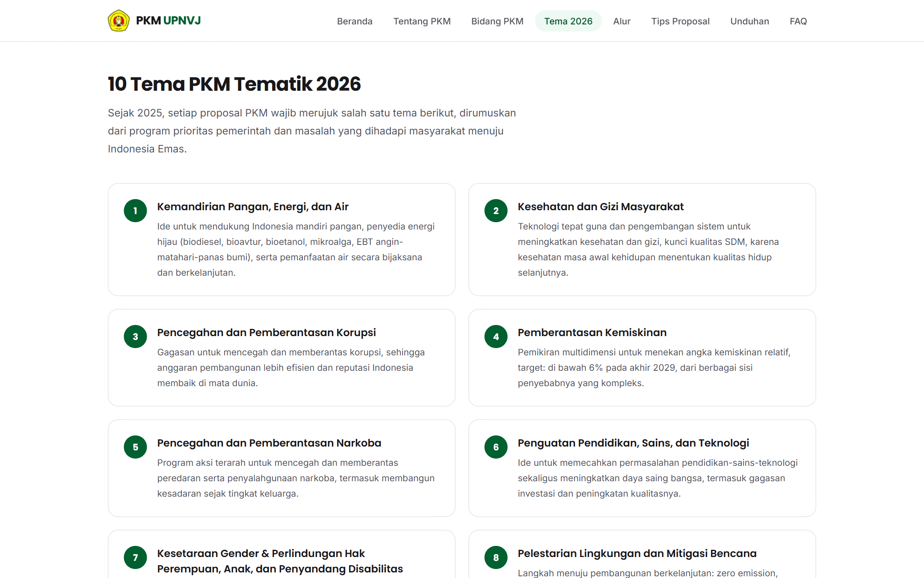Screen dimensions: 924x578
Task: Navigate to the Alur section
Action: 622,21
